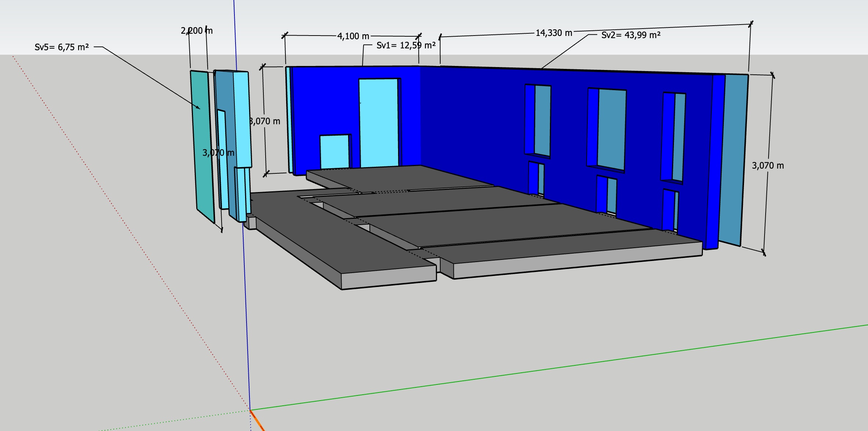Screen dimensions: 868x431
Task: Click the Sv5= 6,75 m² area label
Action: pos(62,47)
